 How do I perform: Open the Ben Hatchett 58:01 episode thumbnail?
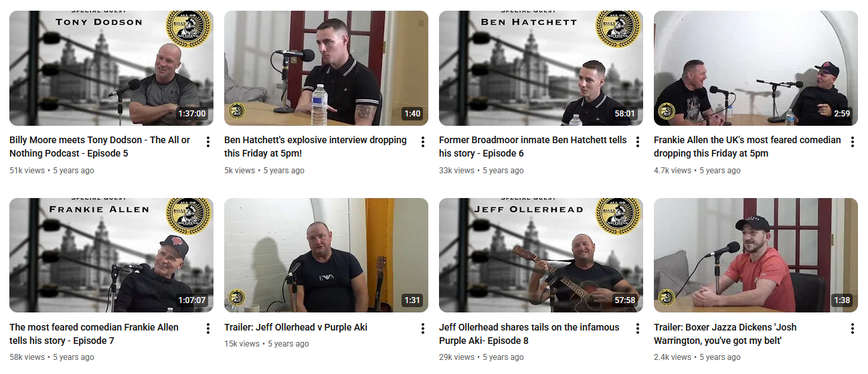pyautogui.click(x=541, y=68)
